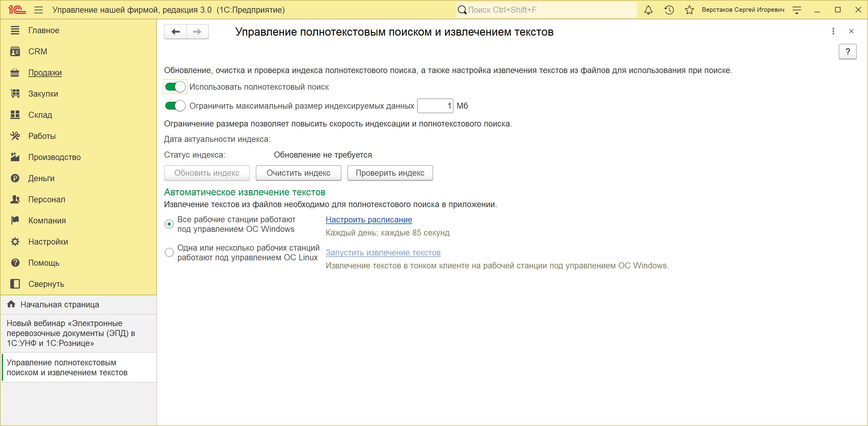Select the OC Linux workstations radio
Image resolution: width=868 pixels, height=426 pixels.
point(169,253)
